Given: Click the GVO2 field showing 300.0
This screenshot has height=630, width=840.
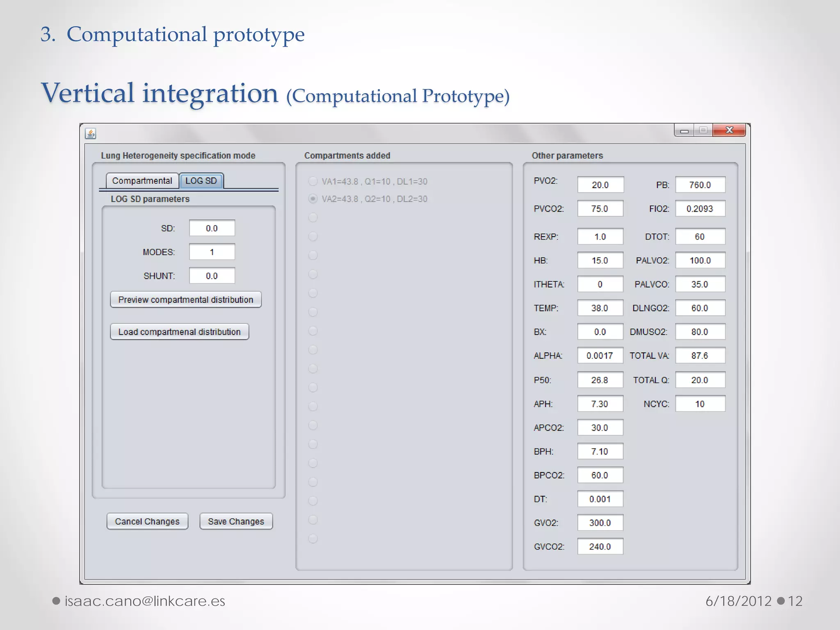Looking at the screenshot, I should coord(600,523).
